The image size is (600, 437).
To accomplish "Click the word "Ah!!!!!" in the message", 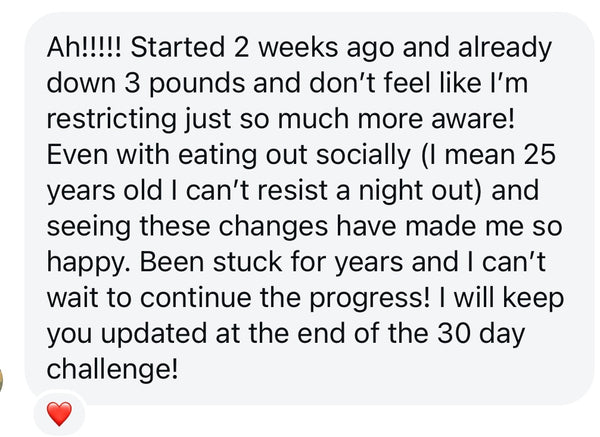I will click(x=87, y=47).
